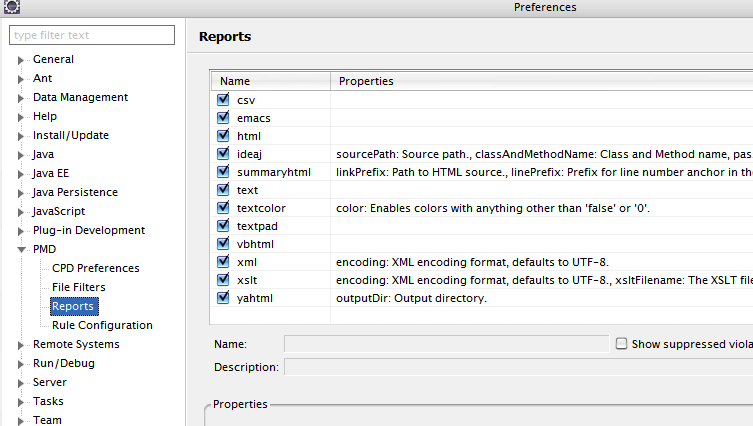This screenshot has width=753, height=426.
Task: Disable the html report format
Action: 223,136
